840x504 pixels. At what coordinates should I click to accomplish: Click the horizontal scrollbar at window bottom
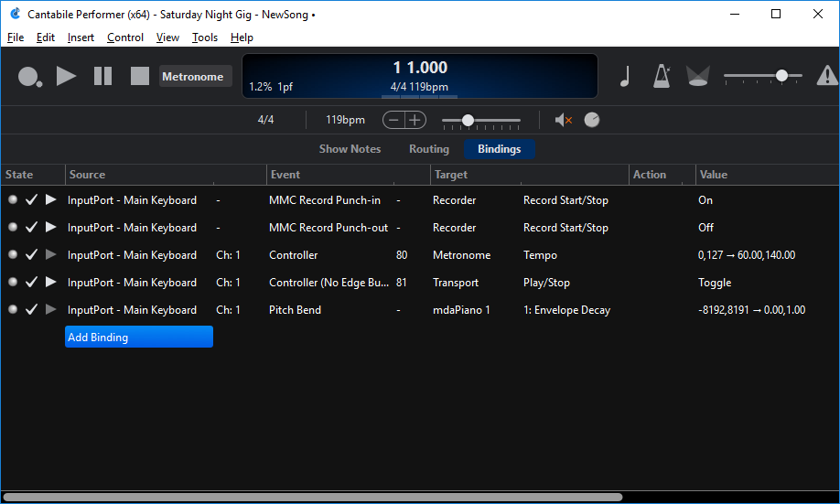(x=312, y=497)
